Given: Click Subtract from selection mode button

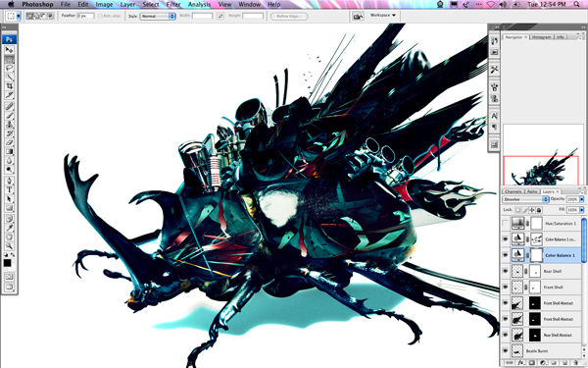Looking at the screenshot, I should coord(43,16).
